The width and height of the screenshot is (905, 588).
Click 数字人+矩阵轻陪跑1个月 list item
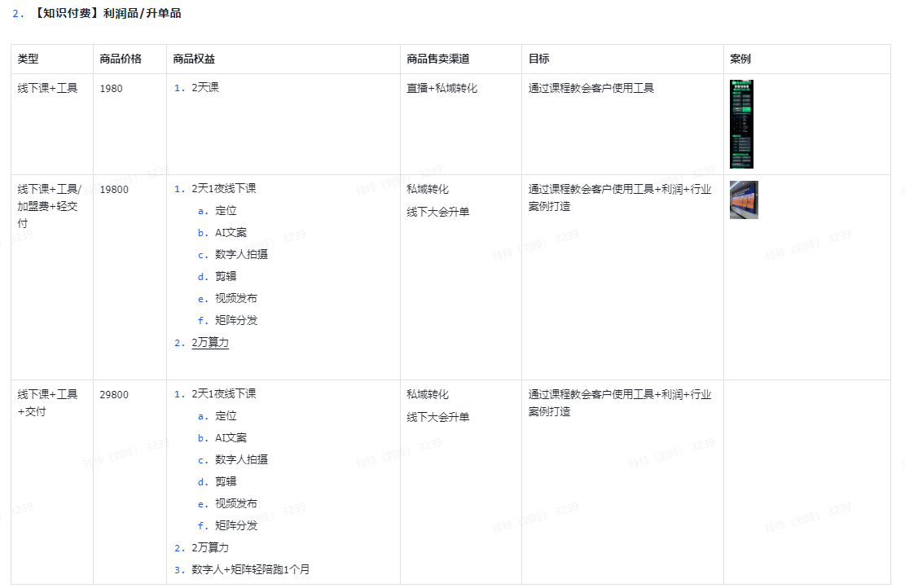pos(250,569)
